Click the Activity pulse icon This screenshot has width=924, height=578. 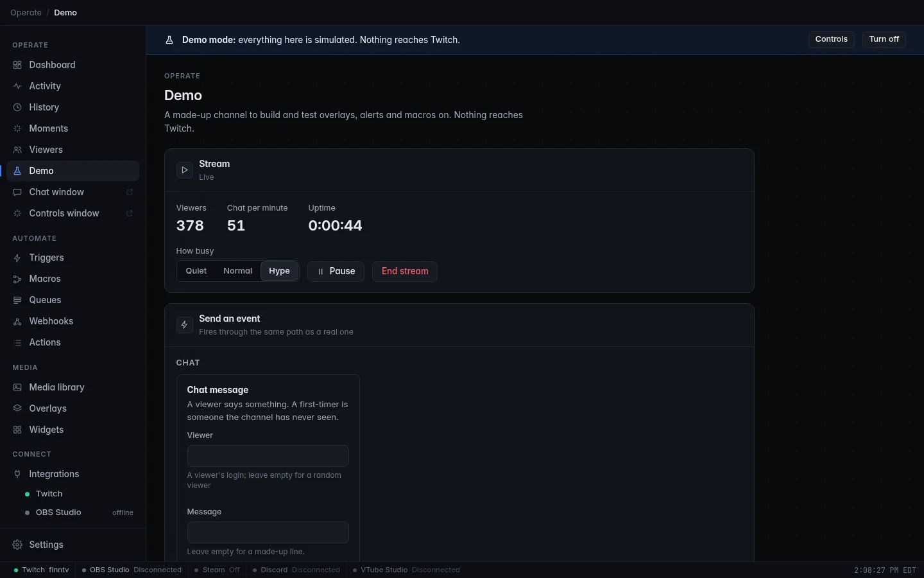tap(17, 86)
